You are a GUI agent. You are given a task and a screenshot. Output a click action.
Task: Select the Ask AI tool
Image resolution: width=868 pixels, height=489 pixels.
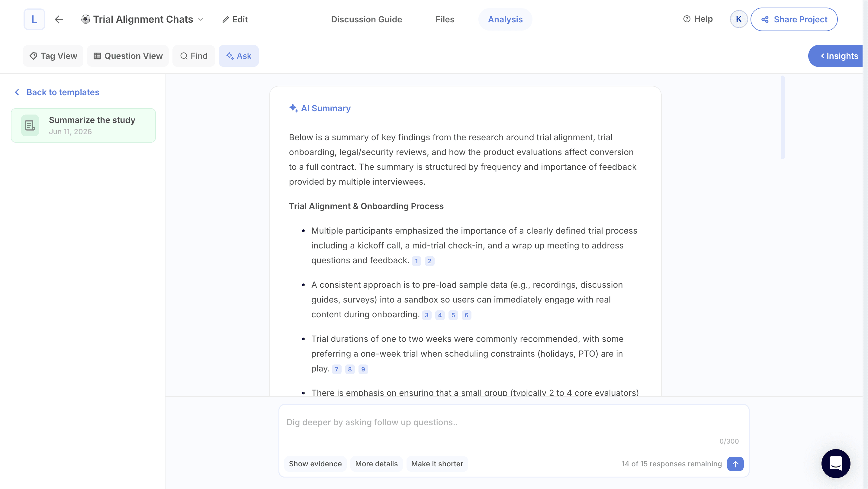[x=239, y=56]
